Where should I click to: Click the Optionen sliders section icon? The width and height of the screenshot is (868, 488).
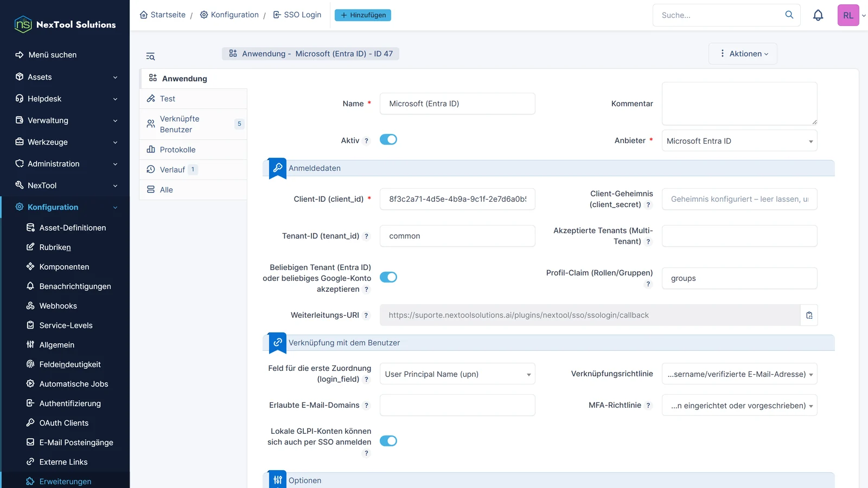[278, 479]
